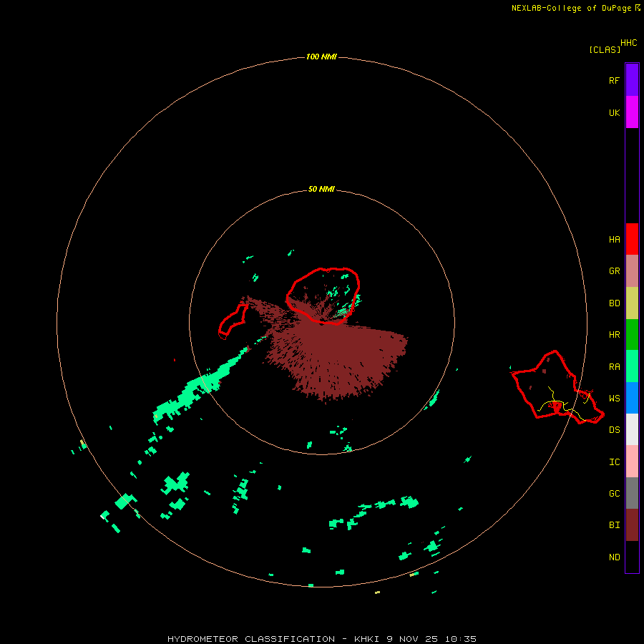Screen dimensions: 644x644
Task: Click the RA light green legend swatch
Action: [x=632, y=366]
